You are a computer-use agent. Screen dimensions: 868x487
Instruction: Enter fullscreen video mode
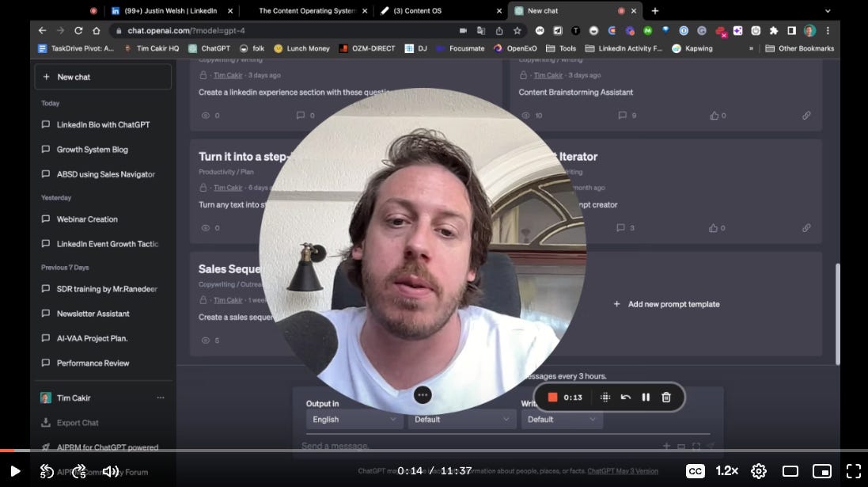[x=854, y=471]
